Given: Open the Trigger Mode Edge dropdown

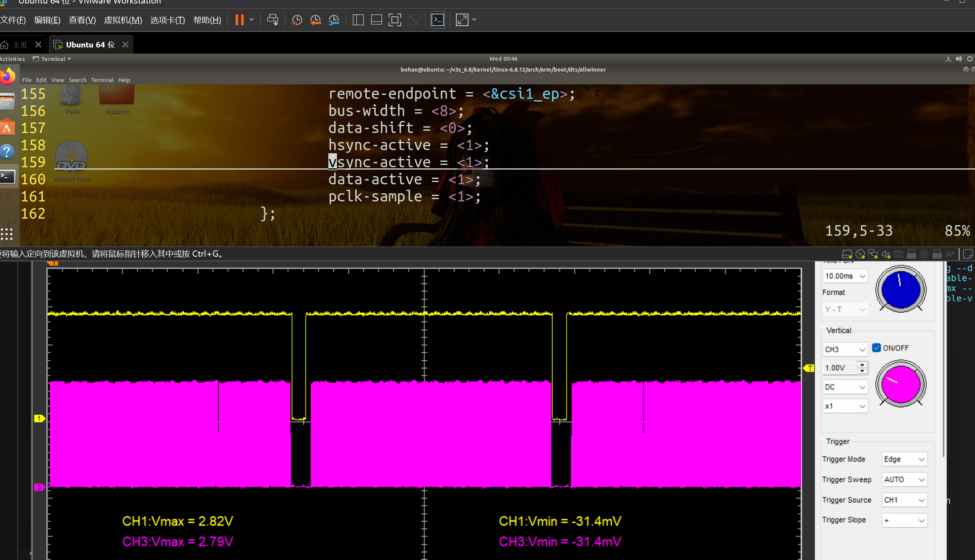Looking at the screenshot, I should pos(905,459).
